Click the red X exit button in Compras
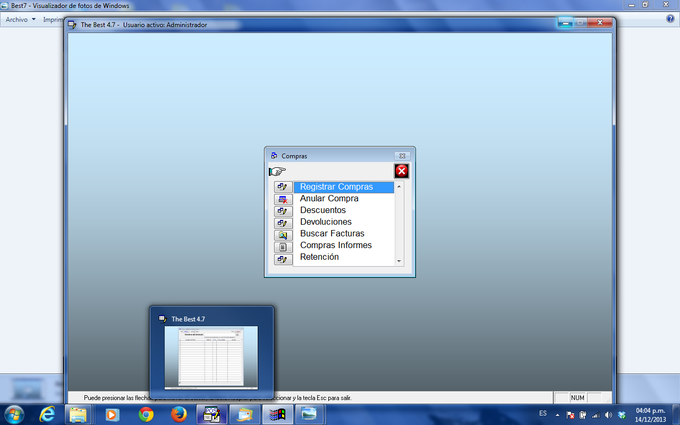This screenshot has width=680, height=425. coord(402,171)
